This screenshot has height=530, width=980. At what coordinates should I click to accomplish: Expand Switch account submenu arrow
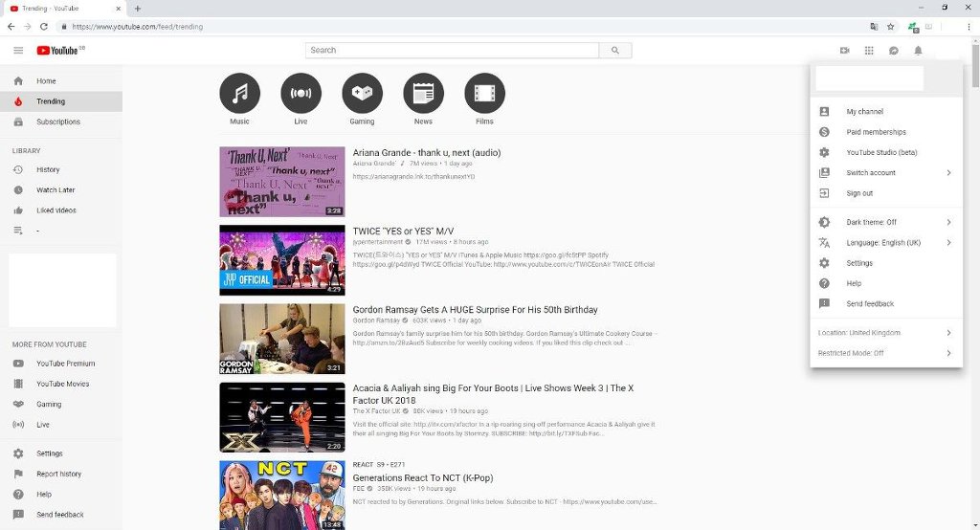pyautogui.click(x=948, y=172)
